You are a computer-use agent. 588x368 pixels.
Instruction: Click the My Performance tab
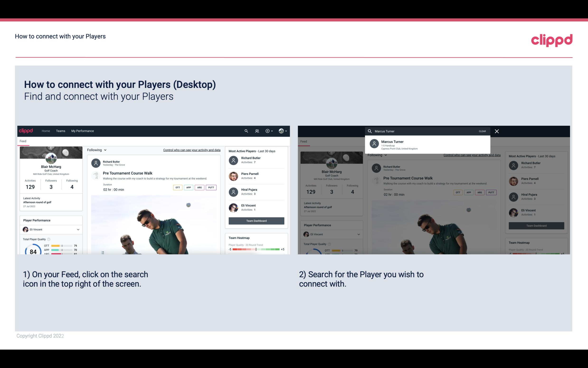tap(83, 131)
